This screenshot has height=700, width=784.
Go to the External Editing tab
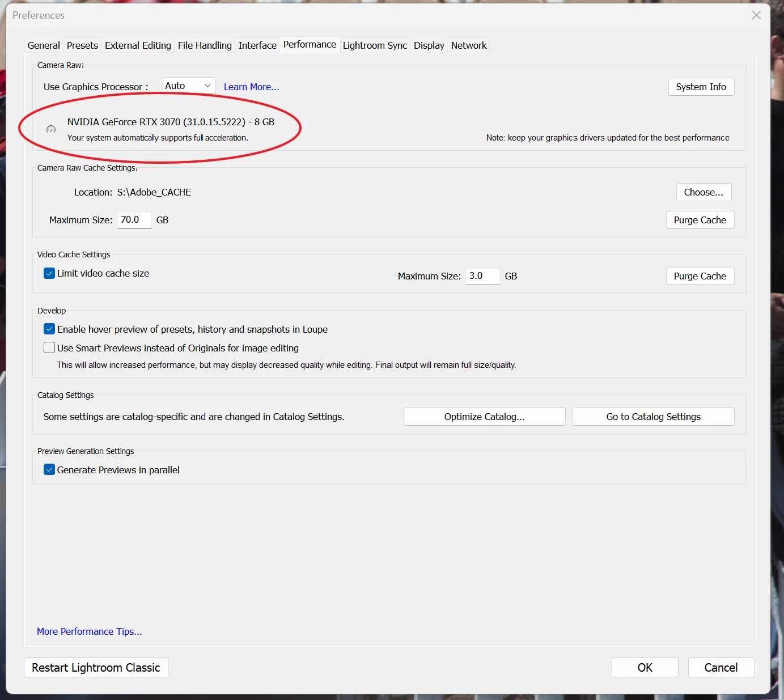click(138, 45)
